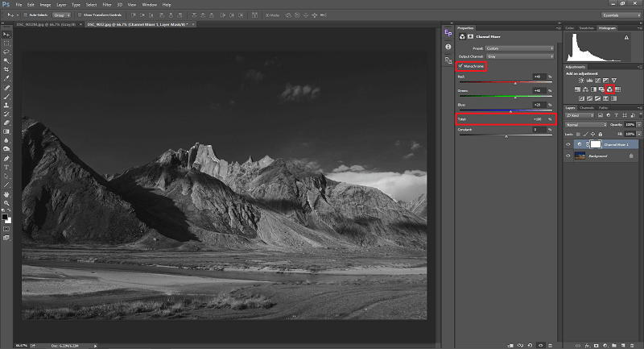The height and width of the screenshot is (349, 644).
Task: Enable the Auto-Select checkbox
Action: coord(27,15)
